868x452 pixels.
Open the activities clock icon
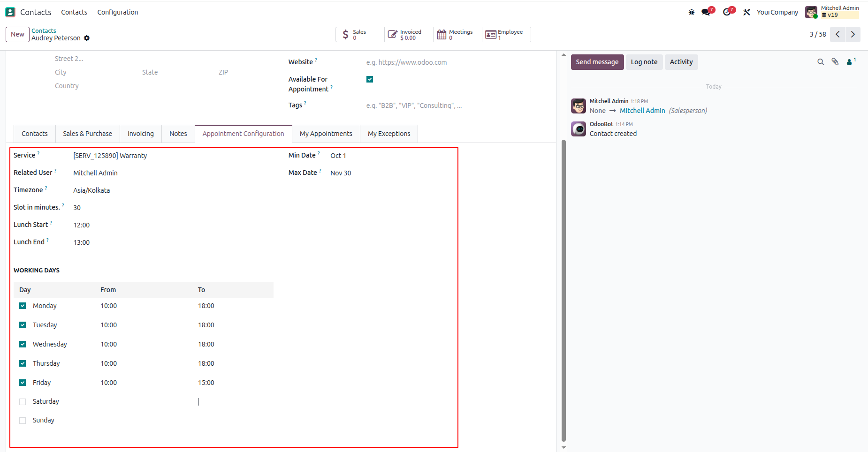pos(728,12)
